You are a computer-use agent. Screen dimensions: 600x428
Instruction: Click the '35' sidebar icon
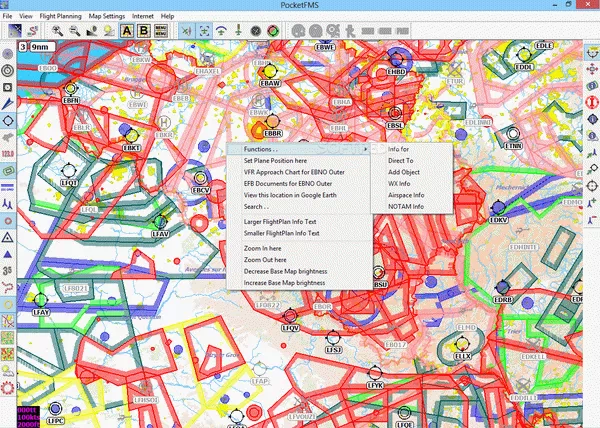[8, 271]
